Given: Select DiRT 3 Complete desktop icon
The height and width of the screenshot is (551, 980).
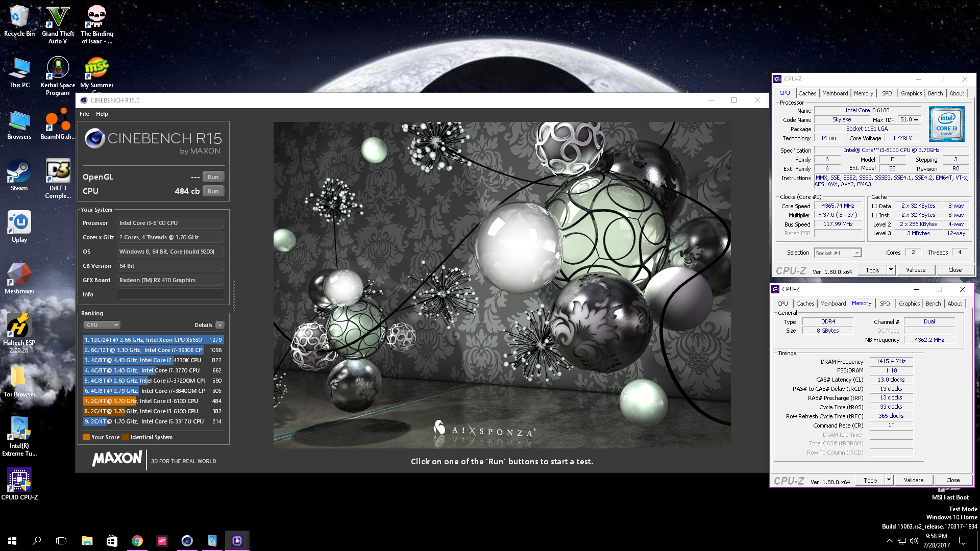Looking at the screenshot, I should pos(58,179).
